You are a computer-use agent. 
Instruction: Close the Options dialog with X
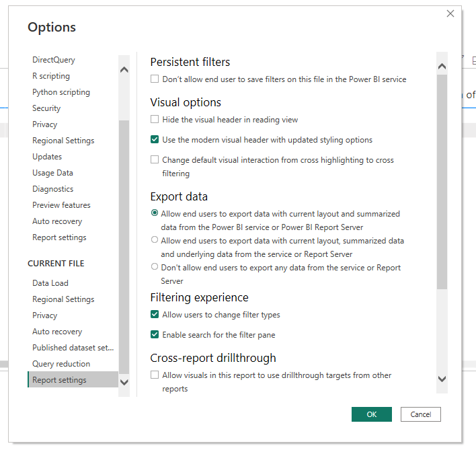(450, 13)
